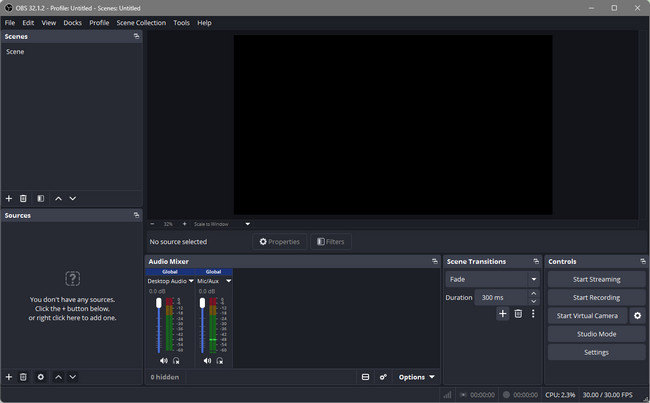Image resolution: width=650 pixels, height=403 pixels.
Task: Click Start Virtual Camera
Action: pos(587,316)
